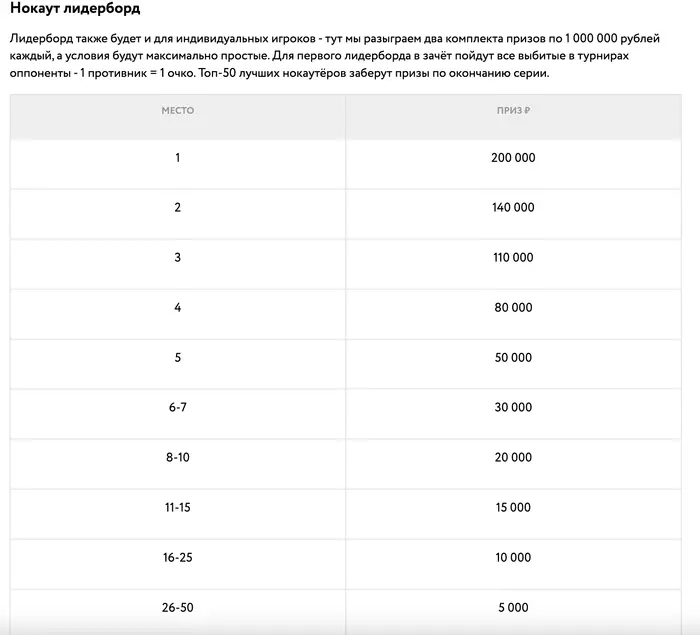Click the 10 000 prize cell
The height and width of the screenshot is (635, 700).
point(513,558)
